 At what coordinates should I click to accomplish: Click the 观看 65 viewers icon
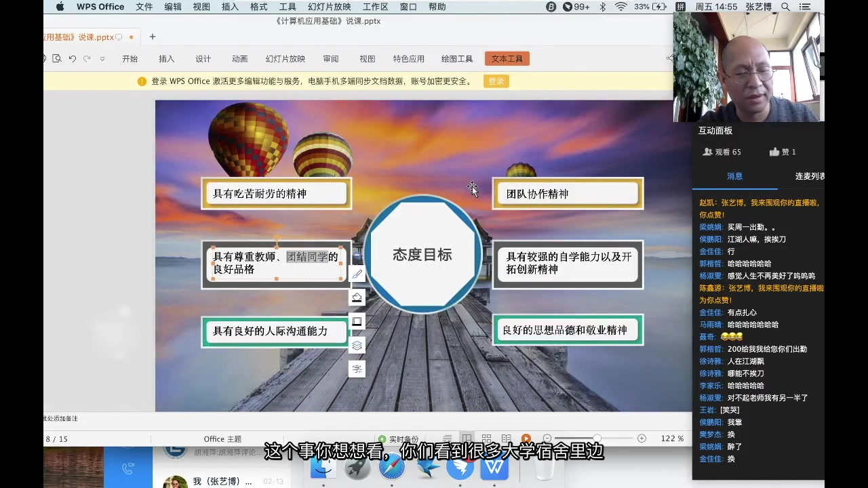pos(708,152)
